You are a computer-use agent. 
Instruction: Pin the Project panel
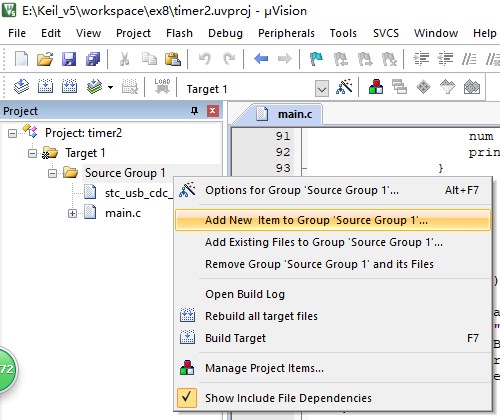(x=194, y=111)
